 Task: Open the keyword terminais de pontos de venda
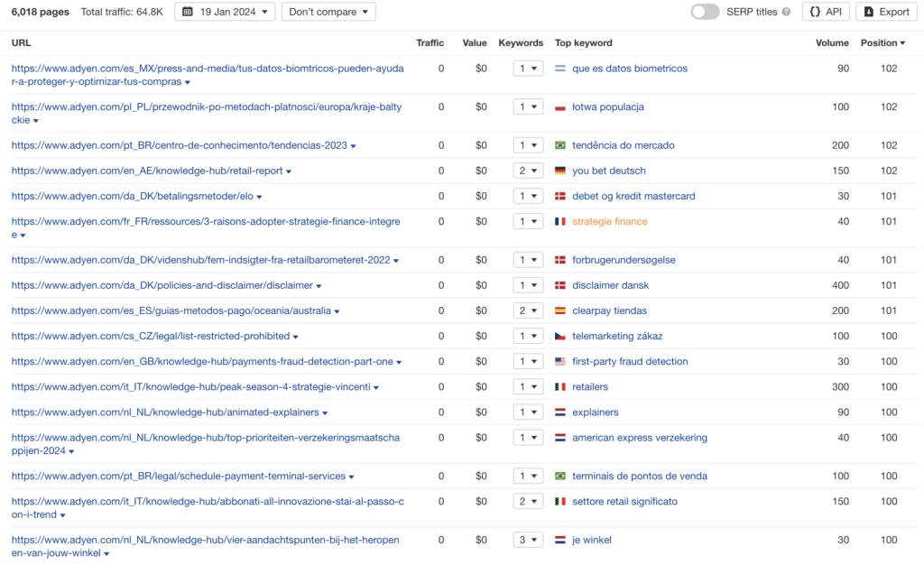(640, 476)
